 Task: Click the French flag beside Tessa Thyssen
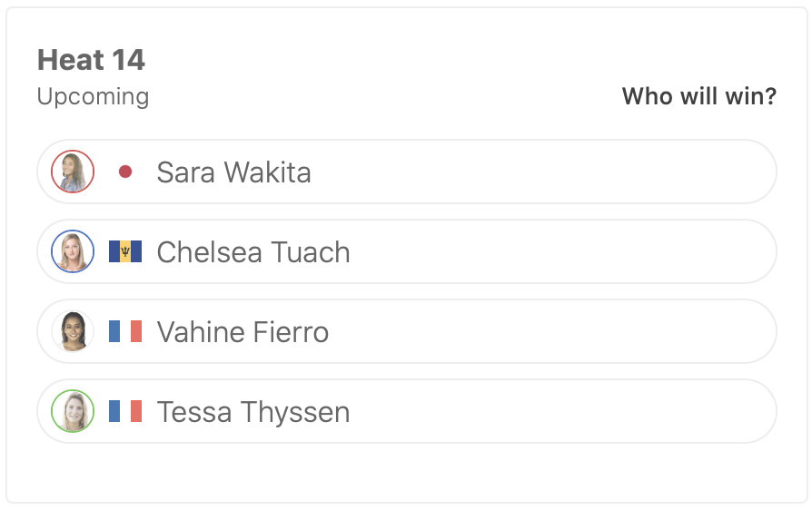click(125, 411)
